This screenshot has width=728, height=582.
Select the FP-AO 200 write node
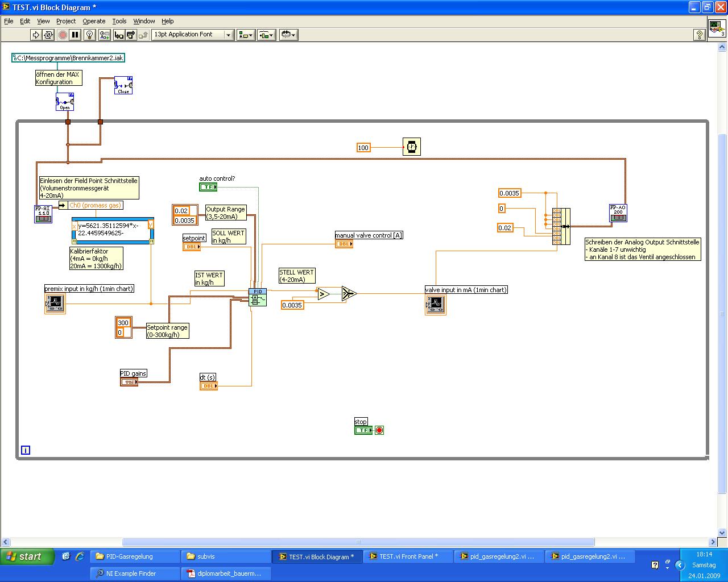pos(618,213)
